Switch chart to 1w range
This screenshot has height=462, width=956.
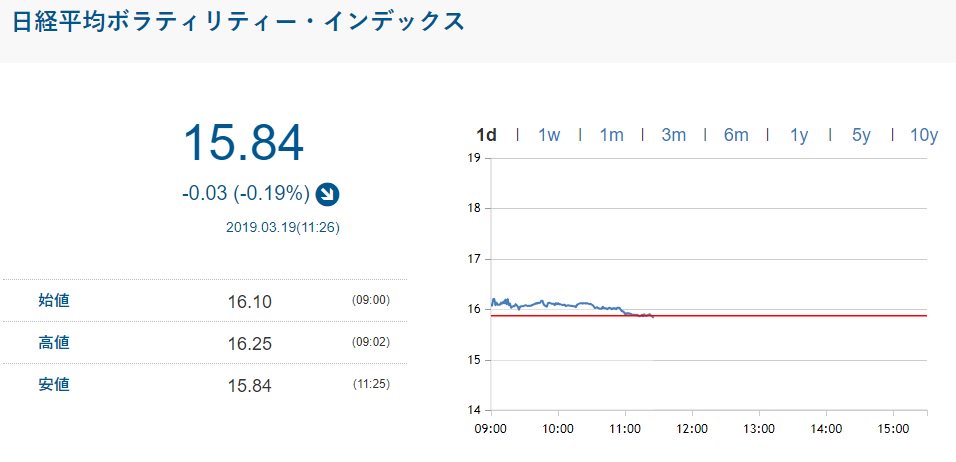pos(548,135)
